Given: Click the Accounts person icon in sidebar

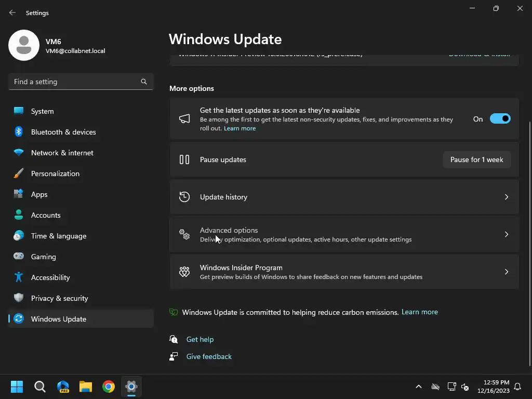Looking at the screenshot, I should pos(19,215).
